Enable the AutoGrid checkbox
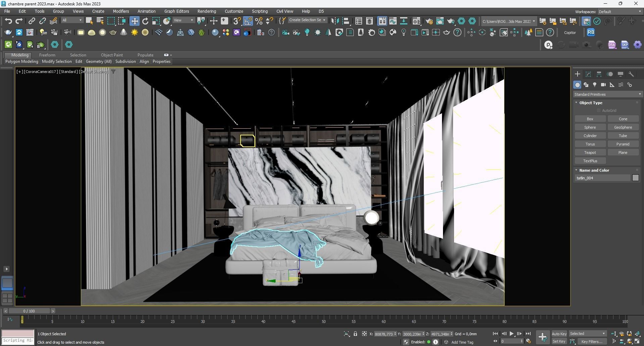The height and width of the screenshot is (346, 644). pos(599,111)
